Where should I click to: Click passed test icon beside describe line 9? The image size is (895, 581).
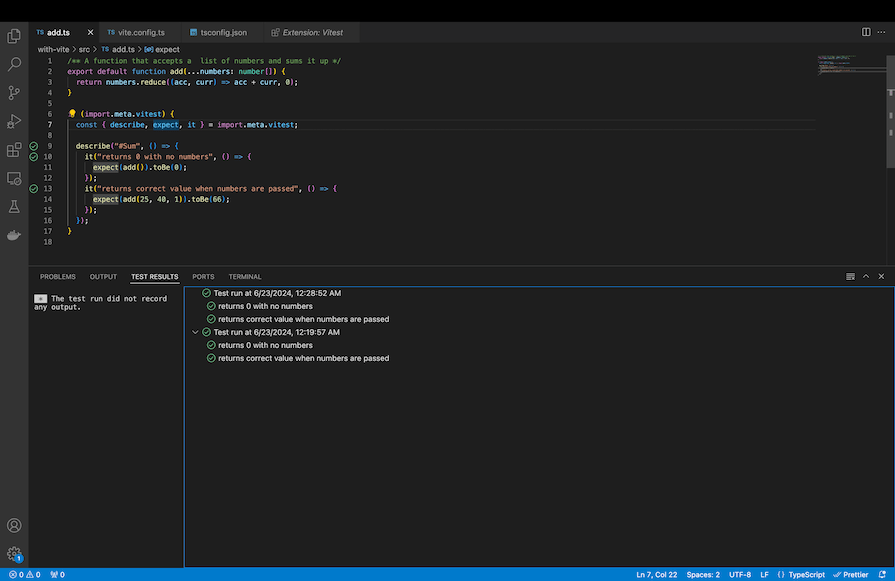point(34,146)
